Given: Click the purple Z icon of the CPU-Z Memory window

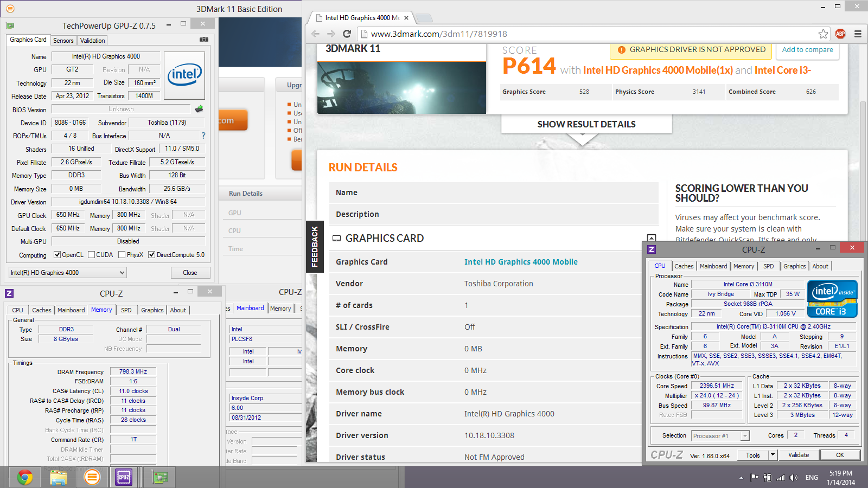Looking at the screenshot, I should (x=9, y=293).
